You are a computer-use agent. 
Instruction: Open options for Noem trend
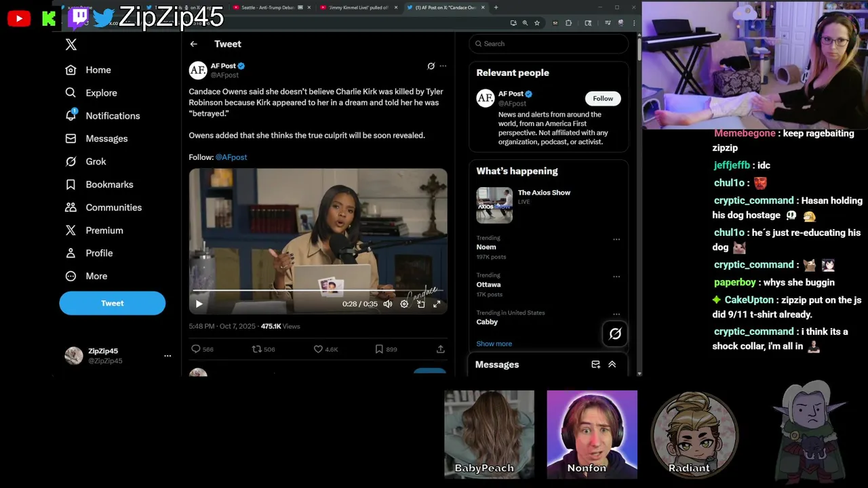click(x=616, y=239)
